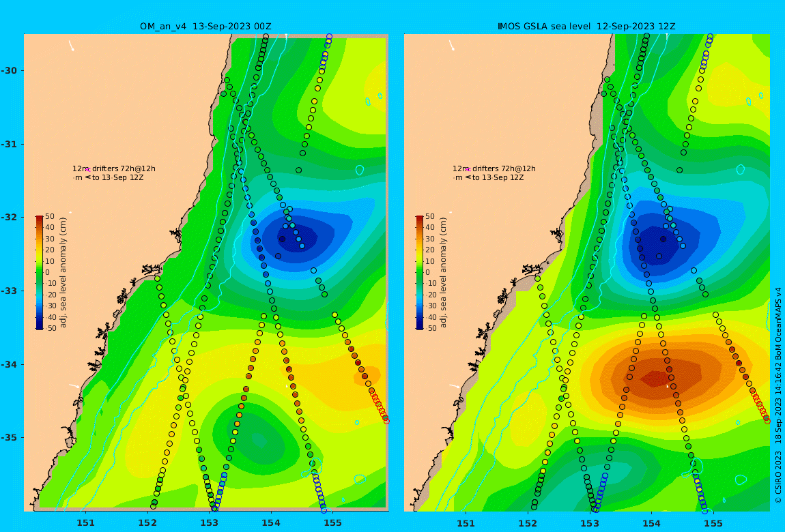
Task: Click the green low-anomaly oval near -35 in the left map
Action: coord(259,439)
